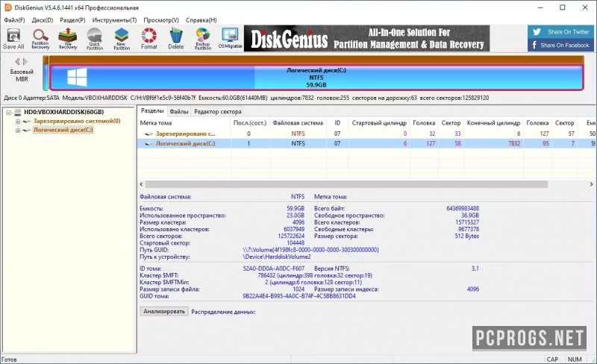The height and width of the screenshot is (364, 597).
Task: Click the selected Логический диск(C:) row label
Action: [x=185, y=143]
